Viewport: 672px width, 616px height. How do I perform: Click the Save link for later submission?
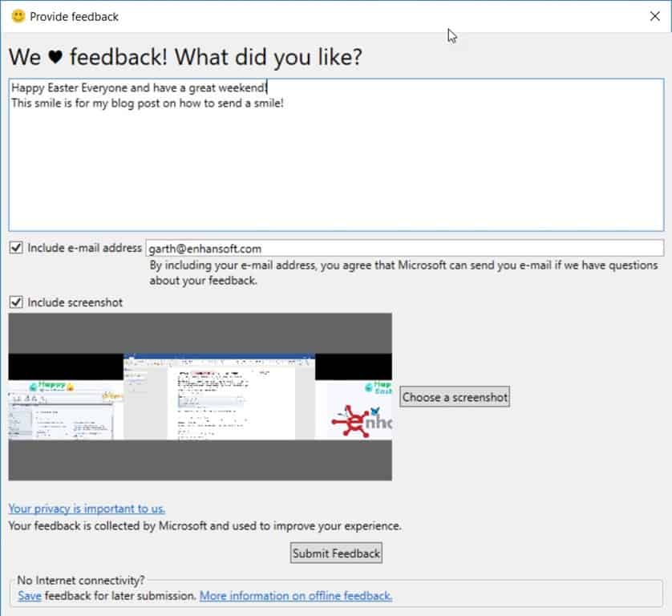[30, 596]
